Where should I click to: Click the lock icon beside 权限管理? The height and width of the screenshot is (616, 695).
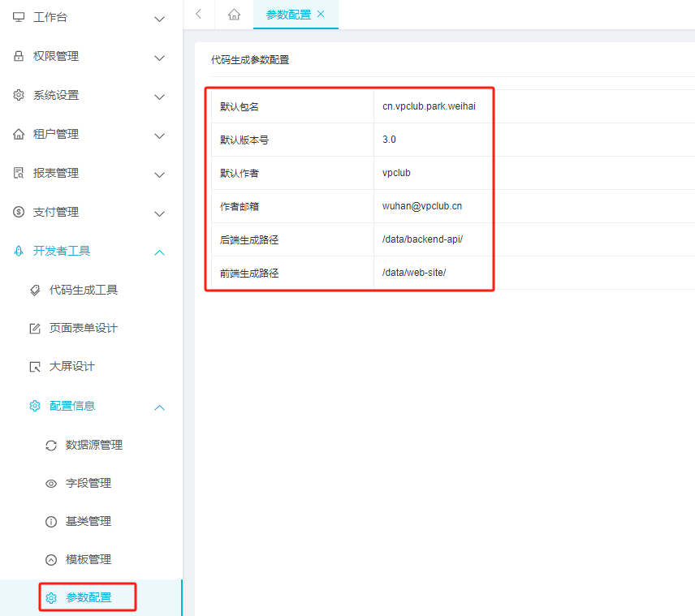19,56
